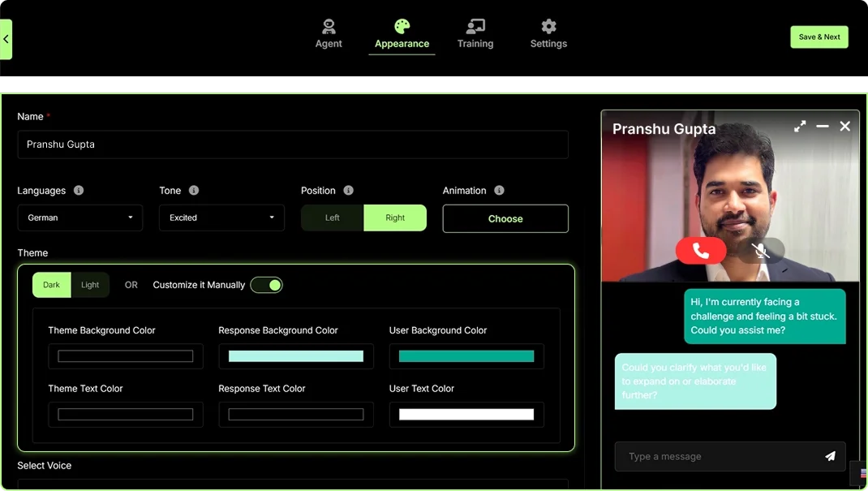Viewport: 868px width, 491px height.
Task: Open the Settings tab
Action: pyautogui.click(x=548, y=34)
